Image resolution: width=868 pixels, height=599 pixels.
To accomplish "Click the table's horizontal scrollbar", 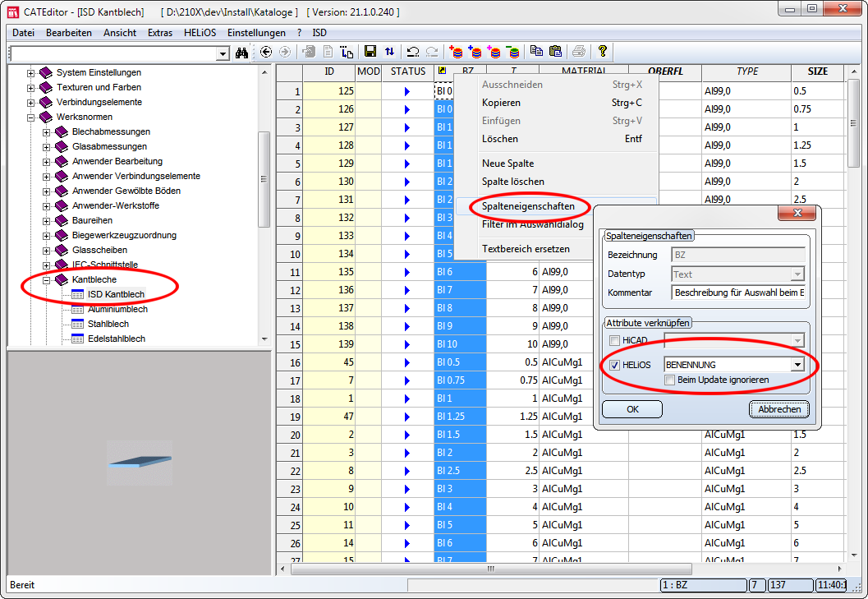I will click(x=491, y=569).
